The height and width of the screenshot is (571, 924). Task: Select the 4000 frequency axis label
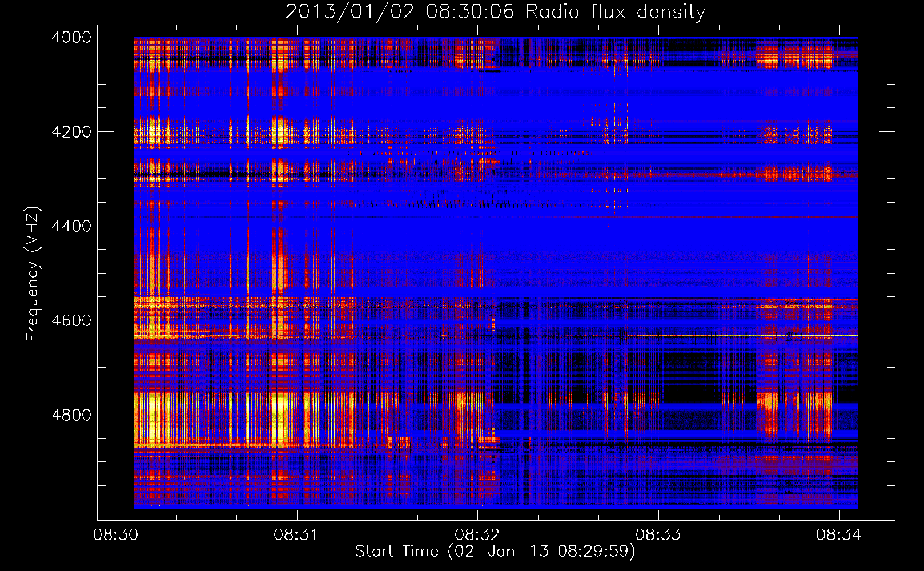(71, 37)
